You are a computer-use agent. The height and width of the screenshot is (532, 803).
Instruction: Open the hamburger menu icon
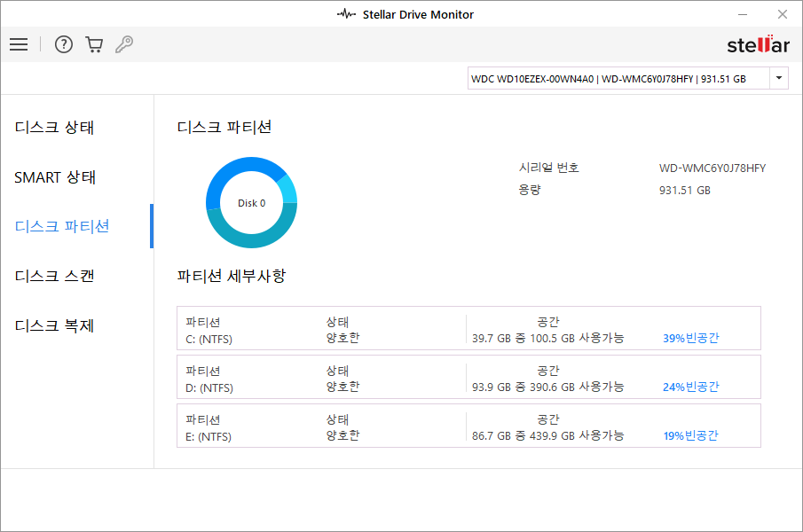tap(19, 44)
